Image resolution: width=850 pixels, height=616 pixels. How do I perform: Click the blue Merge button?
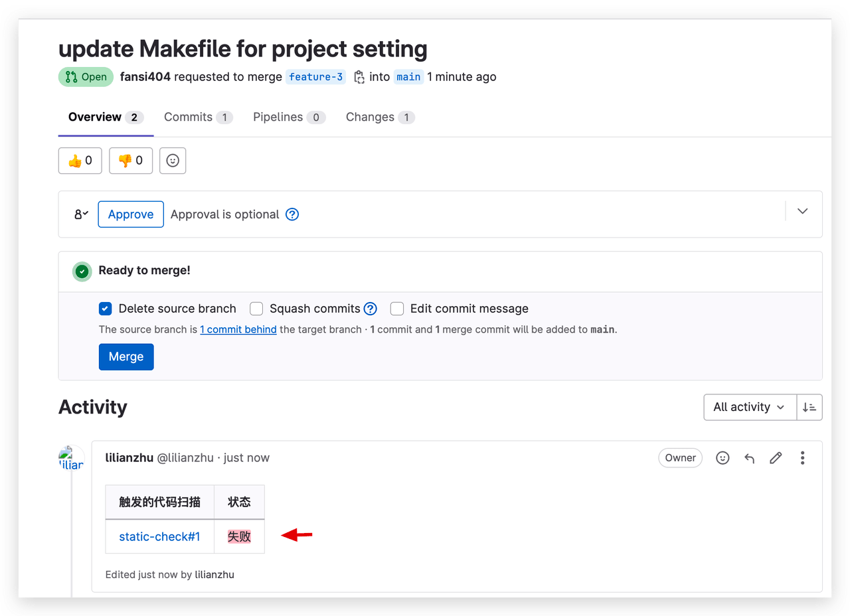click(x=126, y=356)
